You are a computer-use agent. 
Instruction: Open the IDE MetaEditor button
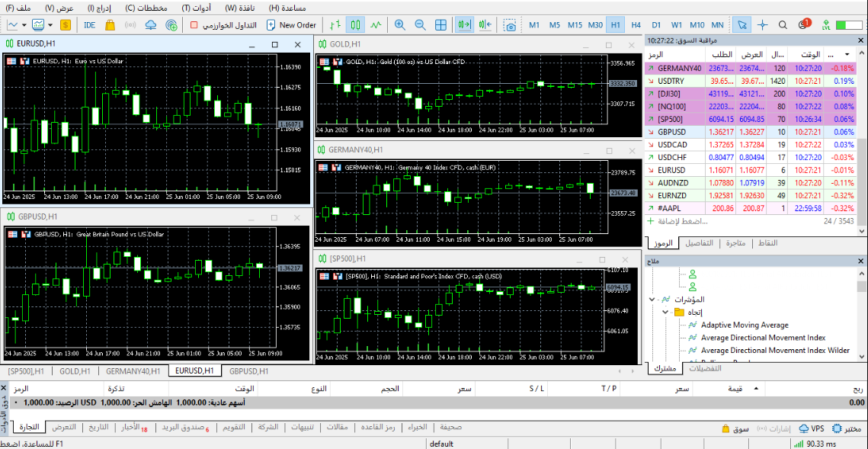tap(89, 25)
